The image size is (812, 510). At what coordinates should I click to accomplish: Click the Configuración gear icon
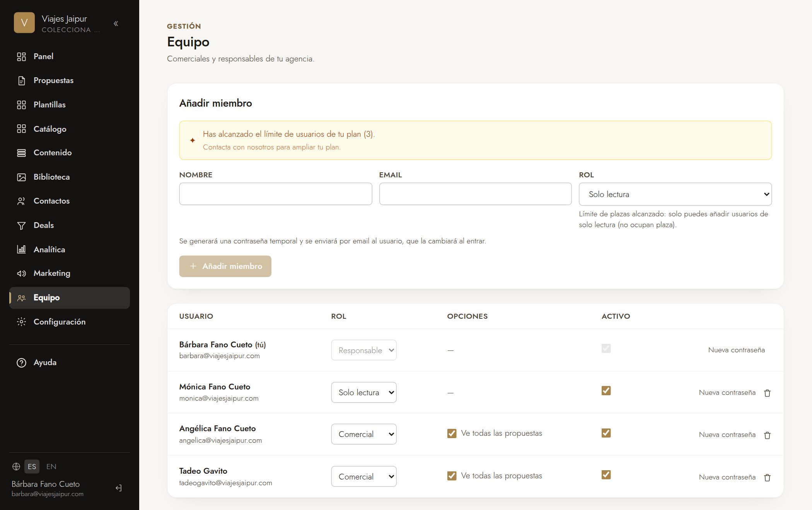[21, 322]
